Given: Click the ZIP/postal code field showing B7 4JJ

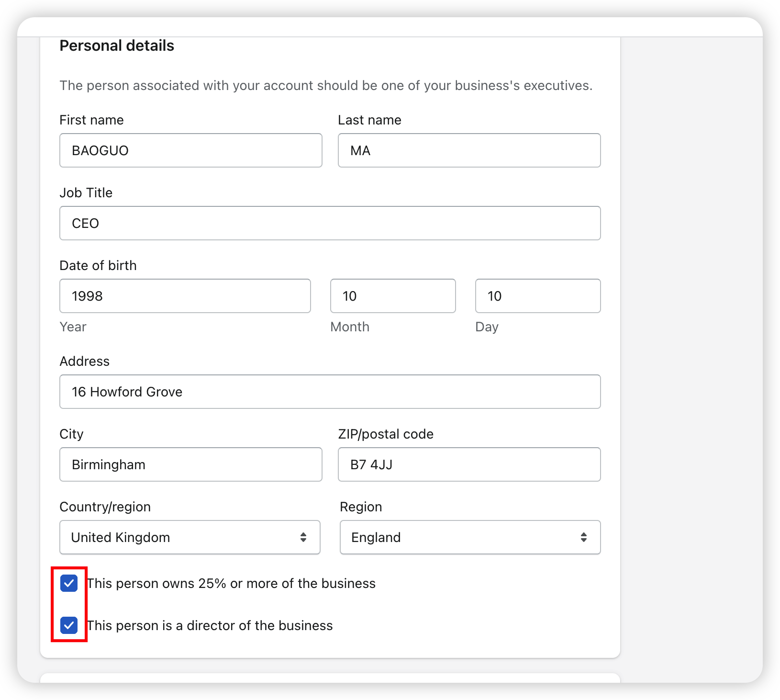Looking at the screenshot, I should pos(469,464).
